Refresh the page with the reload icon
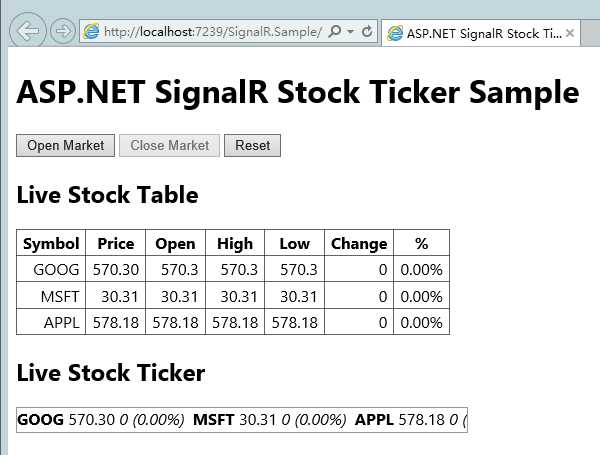The height and width of the screenshot is (455, 600). 367,31
